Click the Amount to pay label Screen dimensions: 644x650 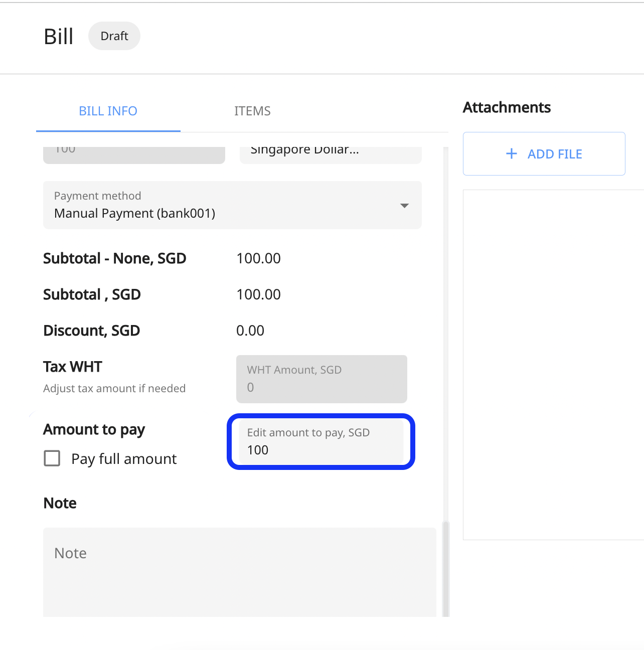pyautogui.click(x=94, y=429)
